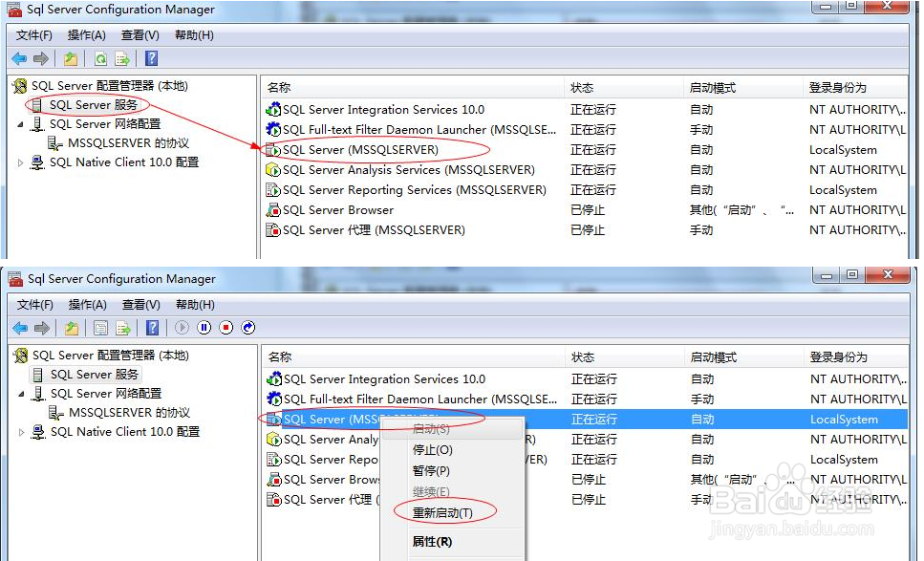Sort by 状态 column header in upper window
The image size is (924, 561).
(x=624, y=88)
